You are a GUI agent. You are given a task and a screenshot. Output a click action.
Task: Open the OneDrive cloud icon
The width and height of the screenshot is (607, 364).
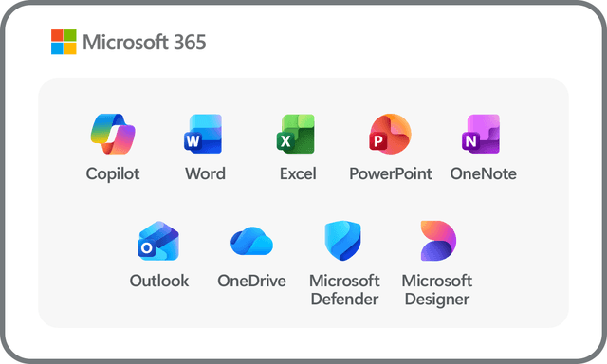[251, 241]
